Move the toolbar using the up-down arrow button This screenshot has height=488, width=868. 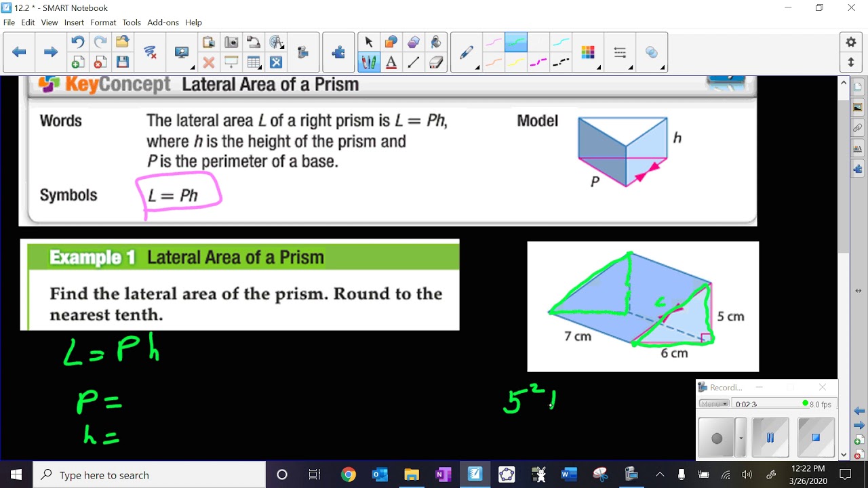tap(851, 62)
